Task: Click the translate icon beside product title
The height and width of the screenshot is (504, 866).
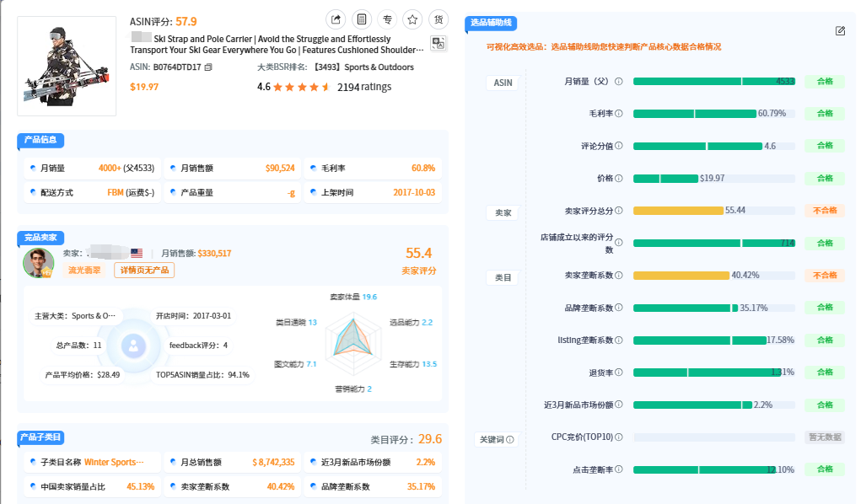Action: point(438,43)
